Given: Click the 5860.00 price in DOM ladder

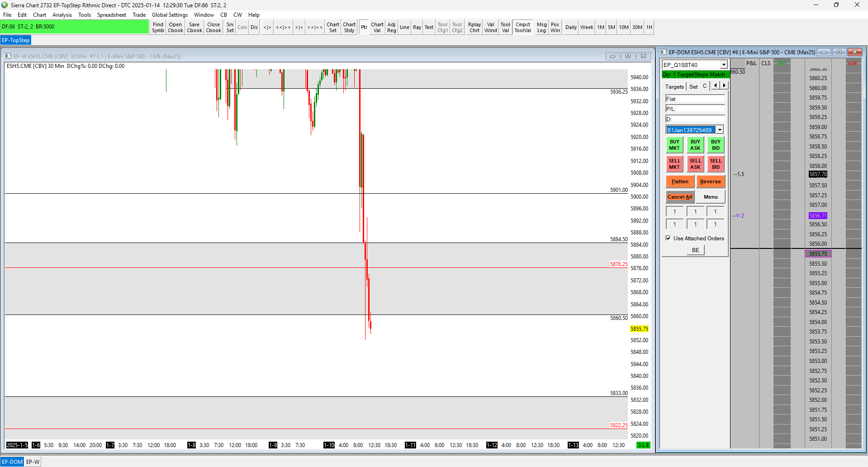Looking at the screenshot, I should coord(818,88).
